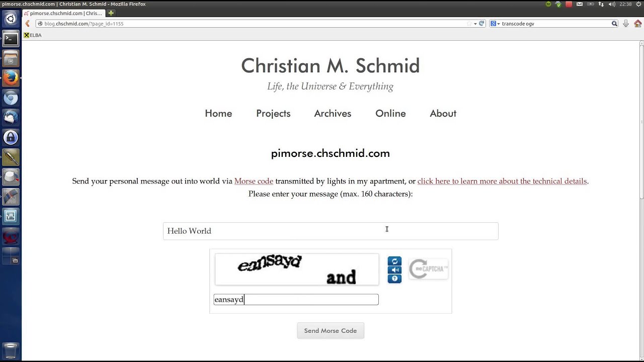This screenshot has height=362, width=644.
Task: Open the URL history dropdown arrow
Action: pyautogui.click(x=475, y=24)
